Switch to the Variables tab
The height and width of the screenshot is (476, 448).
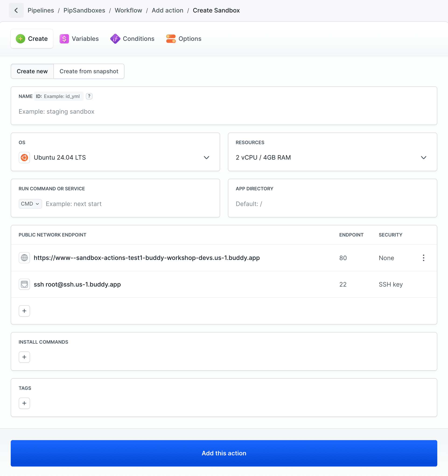79,39
